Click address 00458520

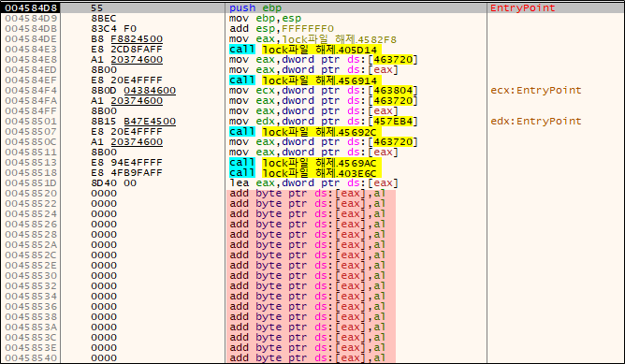tap(31, 194)
